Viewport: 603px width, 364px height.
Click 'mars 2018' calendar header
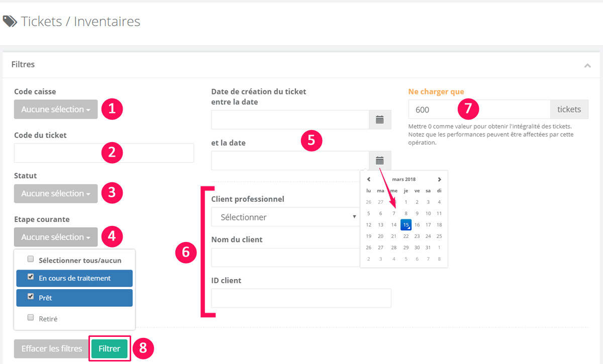click(404, 179)
